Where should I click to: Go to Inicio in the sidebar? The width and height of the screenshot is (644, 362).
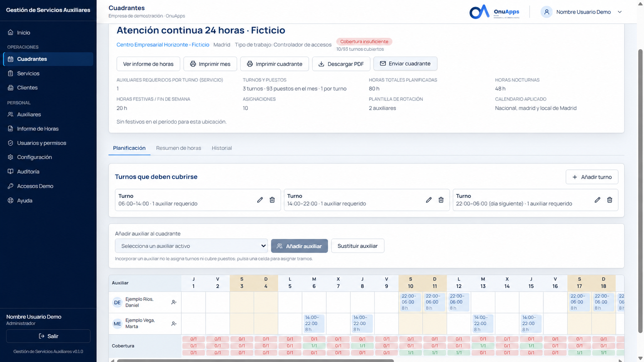(48, 33)
